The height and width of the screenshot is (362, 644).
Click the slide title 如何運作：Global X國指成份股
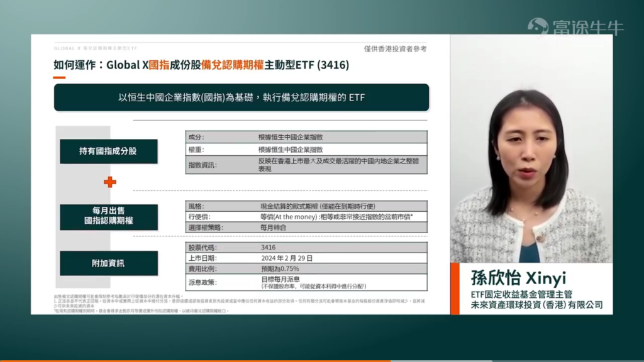[x=201, y=65]
